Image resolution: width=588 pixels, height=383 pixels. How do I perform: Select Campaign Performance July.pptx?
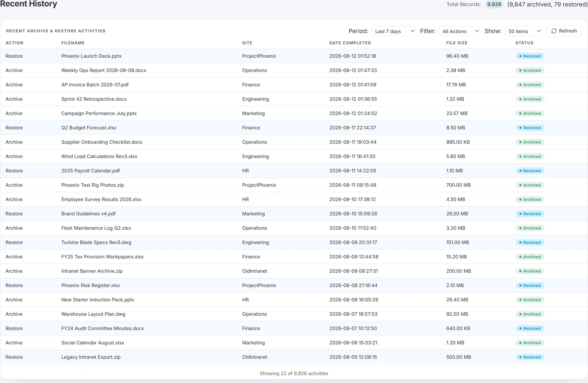99,114
